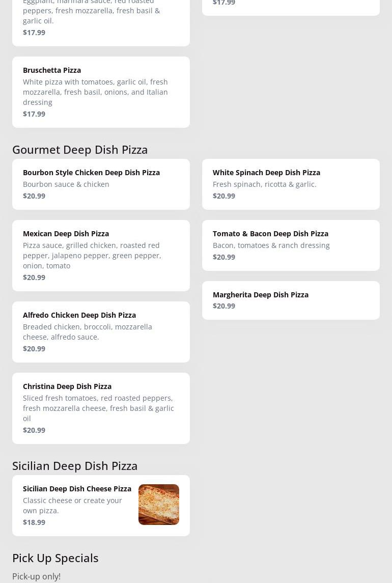
Task: Pick Margherita Deep Dish Pizza
Action: coord(291,300)
